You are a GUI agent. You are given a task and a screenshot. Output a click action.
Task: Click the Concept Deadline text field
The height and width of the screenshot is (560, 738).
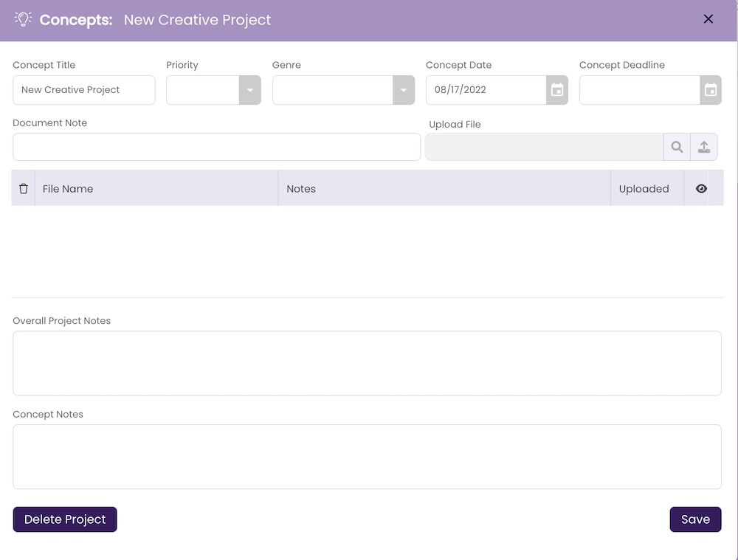640,90
